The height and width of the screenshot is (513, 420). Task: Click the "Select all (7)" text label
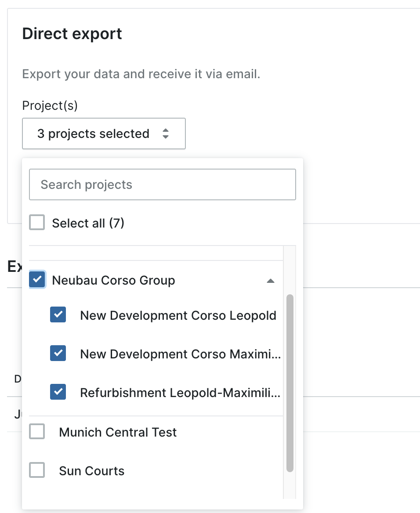88,223
